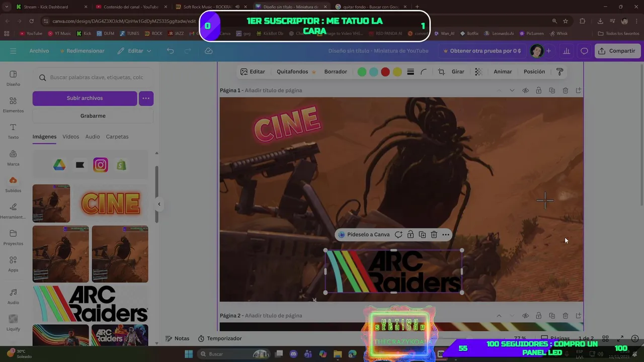Collapse the side panel with arrow handle

coord(159,204)
